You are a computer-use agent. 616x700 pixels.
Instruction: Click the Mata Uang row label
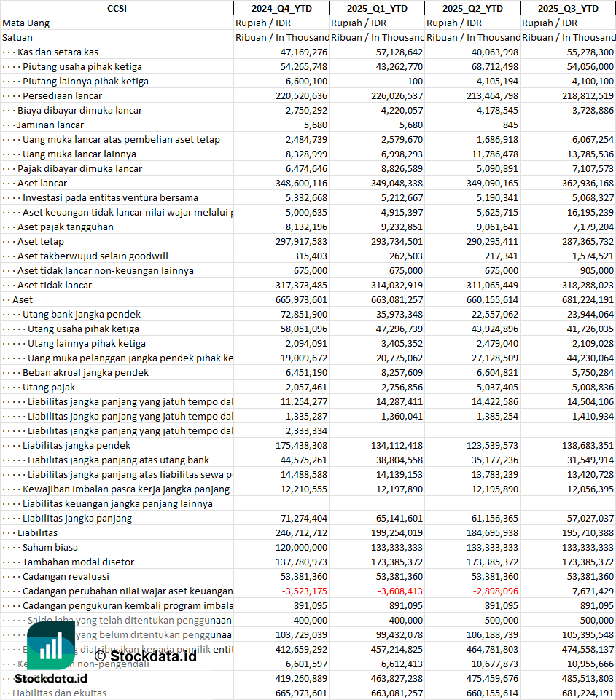click(x=26, y=23)
